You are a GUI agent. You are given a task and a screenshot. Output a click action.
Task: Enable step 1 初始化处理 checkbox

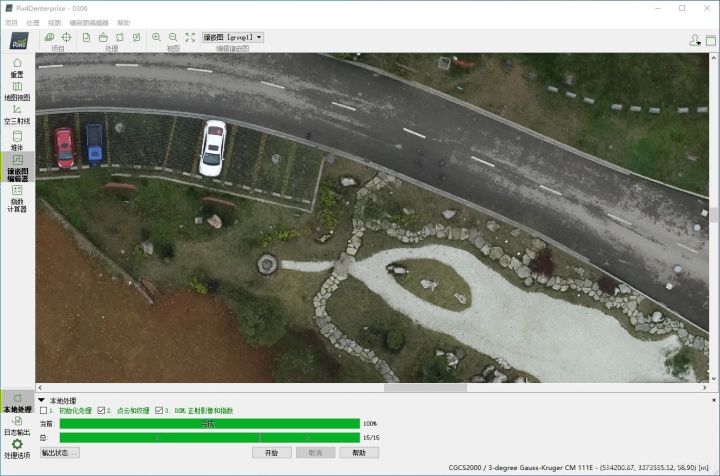pyautogui.click(x=42, y=410)
